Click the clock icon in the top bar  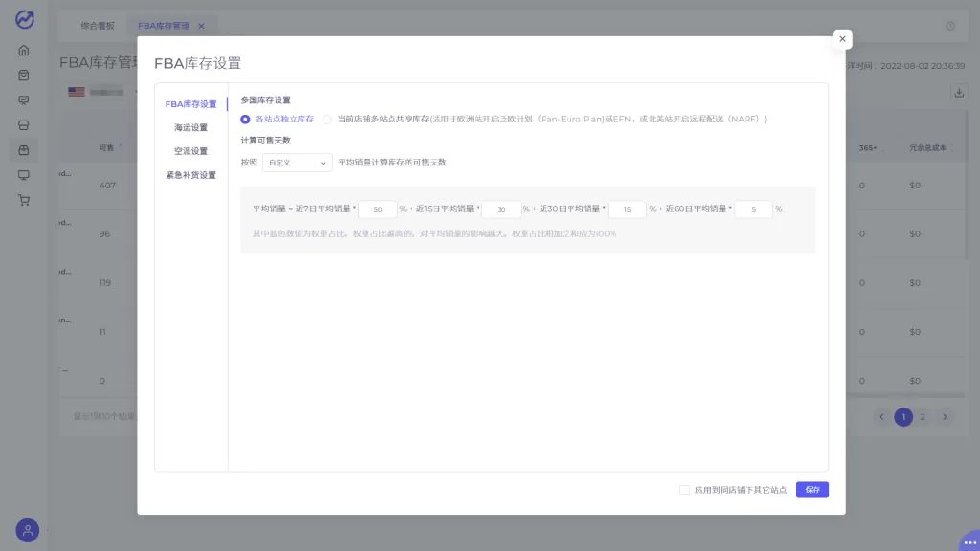950,26
